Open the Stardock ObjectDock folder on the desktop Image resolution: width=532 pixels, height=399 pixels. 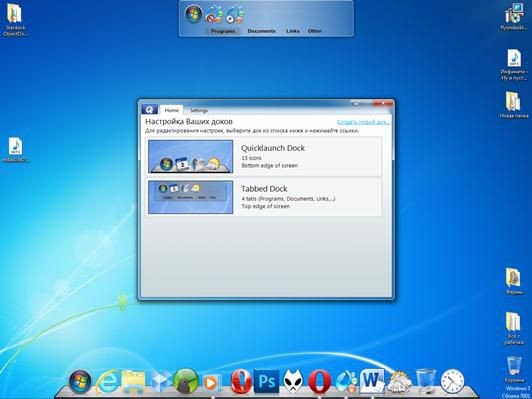coord(15,20)
